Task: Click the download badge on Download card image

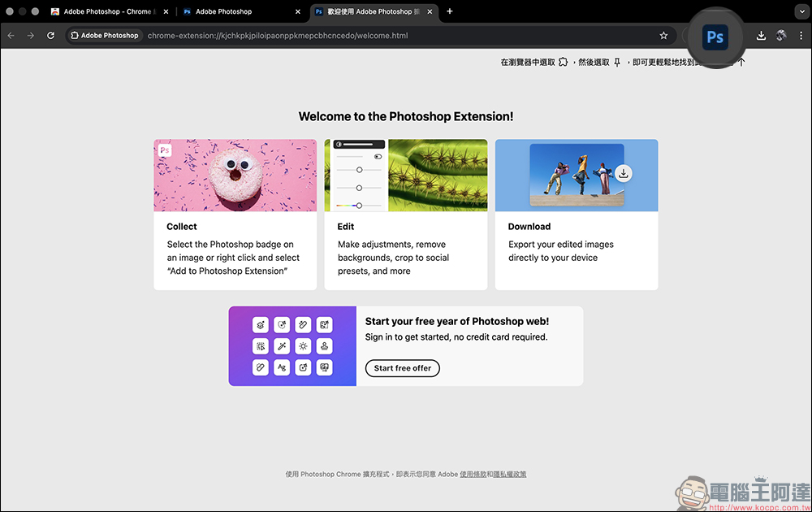Action: [624, 173]
